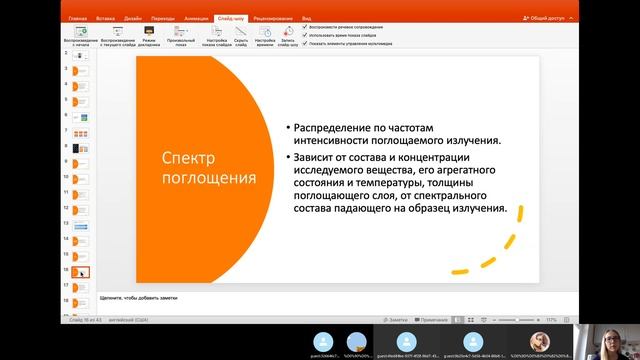Toggle the show media controls checkbox
The width and height of the screenshot is (640, 360).
(304, 43)
